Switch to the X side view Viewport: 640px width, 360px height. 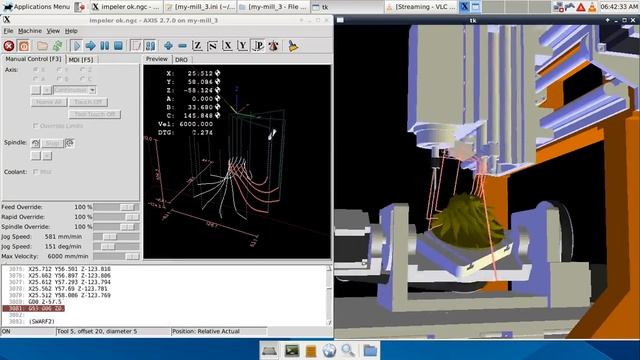pos(227,46)
